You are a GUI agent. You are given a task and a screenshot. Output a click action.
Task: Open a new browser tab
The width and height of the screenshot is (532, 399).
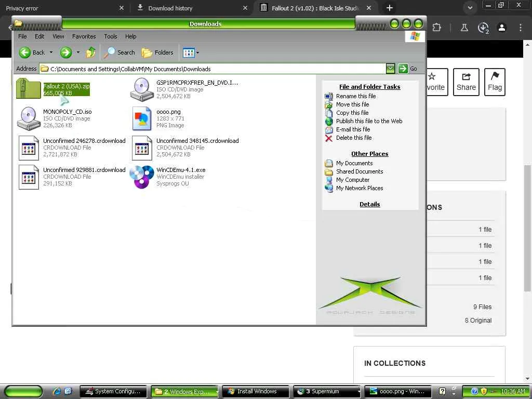pos(390,8)
